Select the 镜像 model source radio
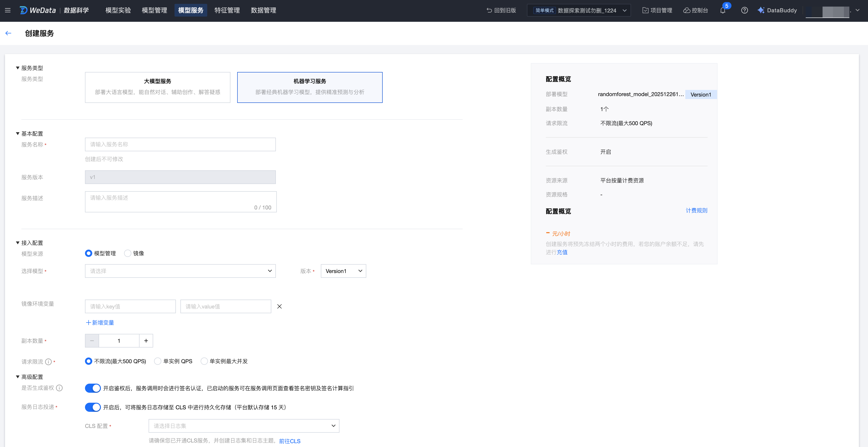Image resolution: width=868 pixels, height=447 pixels. pos(128,253)
